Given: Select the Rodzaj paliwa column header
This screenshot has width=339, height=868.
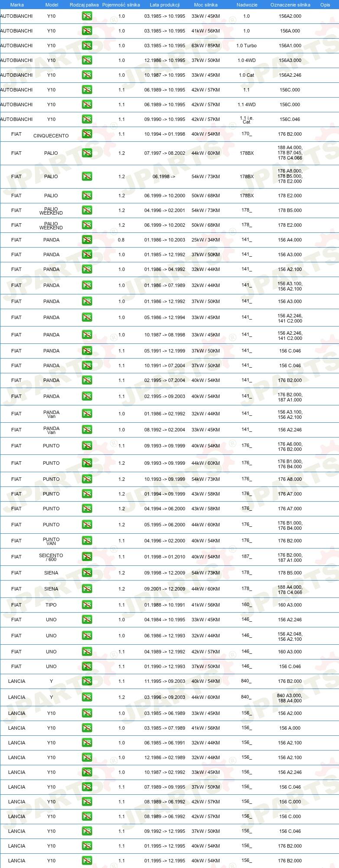Looking at the screenshot, I should tap(84, 5).
